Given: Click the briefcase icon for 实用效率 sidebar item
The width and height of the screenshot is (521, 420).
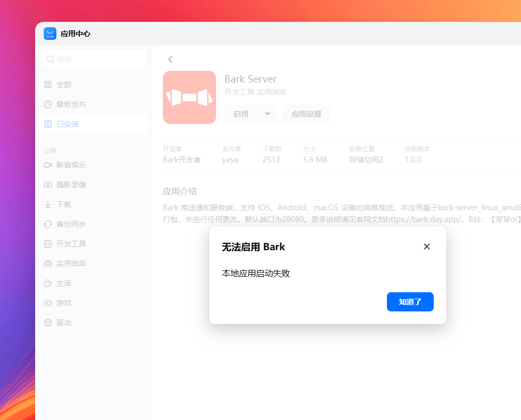Looking at the screenshot, I should (48, 263).
